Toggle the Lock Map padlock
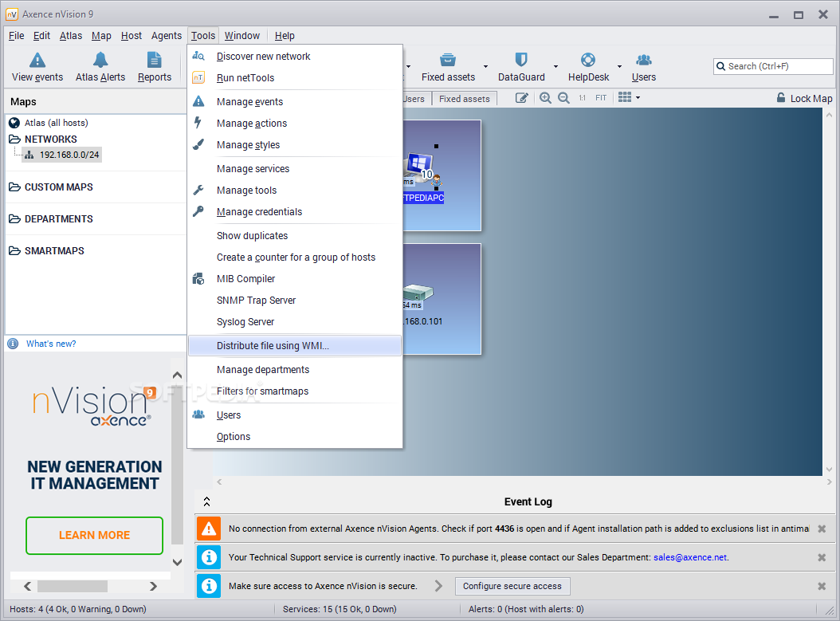Image resolution: width=840 pixels, height=621 pixels. [x=781, y=98]
